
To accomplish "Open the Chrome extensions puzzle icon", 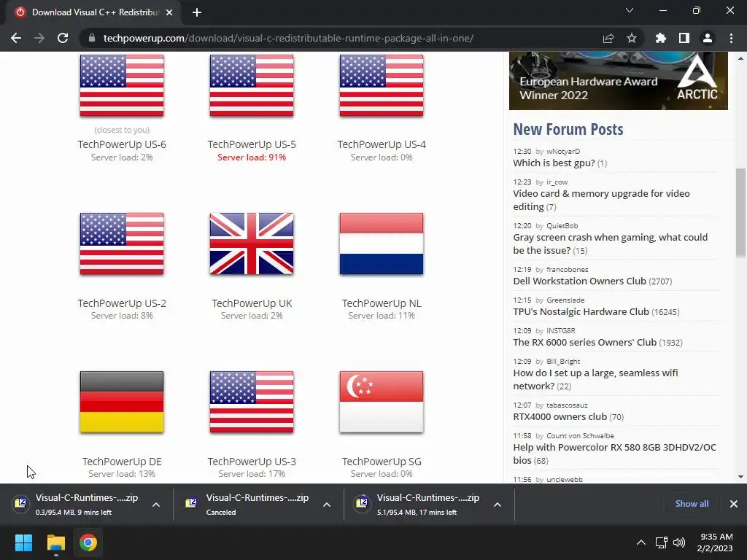I will click(661, 38).
